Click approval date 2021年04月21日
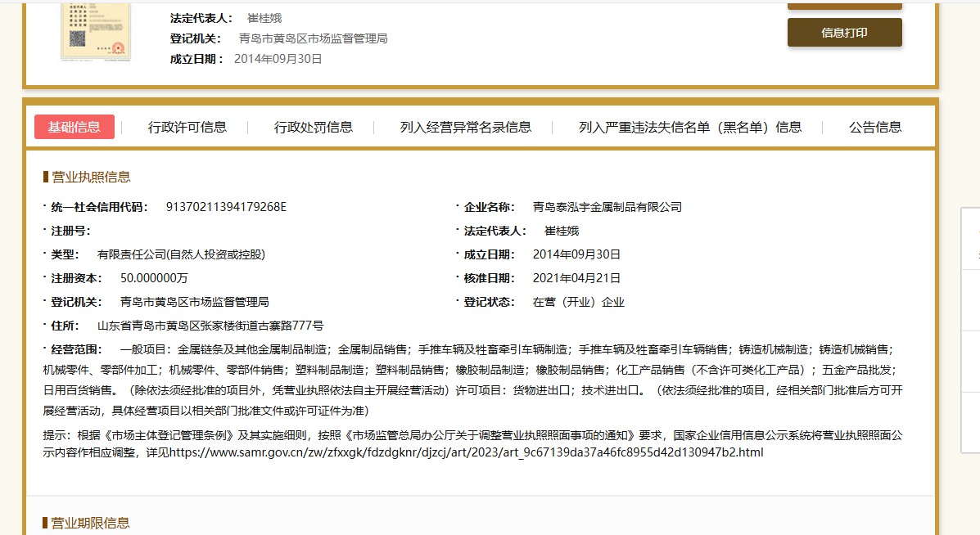The width and height of the screenshot is (980, 535). 576,278
